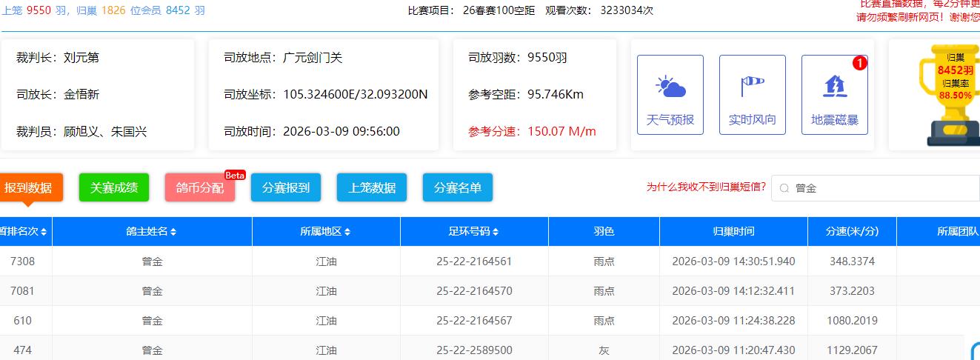Open the 鸽币分配 tab
Viewport: 980px width, 360px height.
coord(200,188)
